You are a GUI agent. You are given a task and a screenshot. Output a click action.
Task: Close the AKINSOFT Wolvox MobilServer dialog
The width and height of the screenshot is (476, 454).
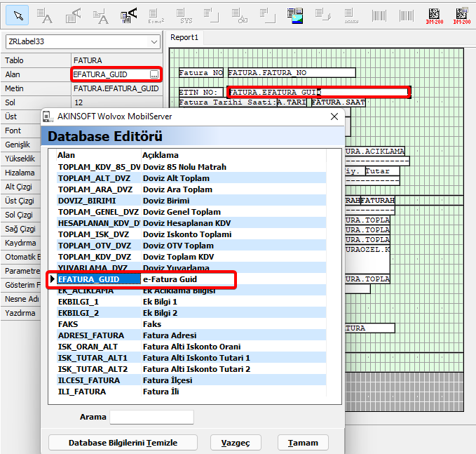pos(334,116)
